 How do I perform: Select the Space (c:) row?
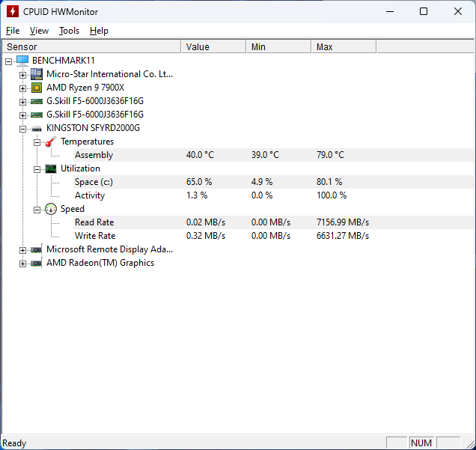(x=273, y=182)
